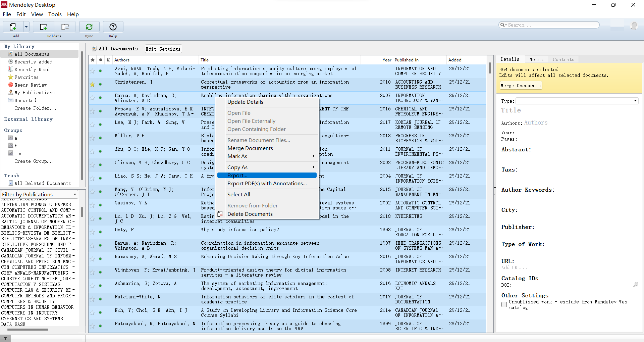Toggle favorite star for Azmi, NAAM row

tap(92, 71)
